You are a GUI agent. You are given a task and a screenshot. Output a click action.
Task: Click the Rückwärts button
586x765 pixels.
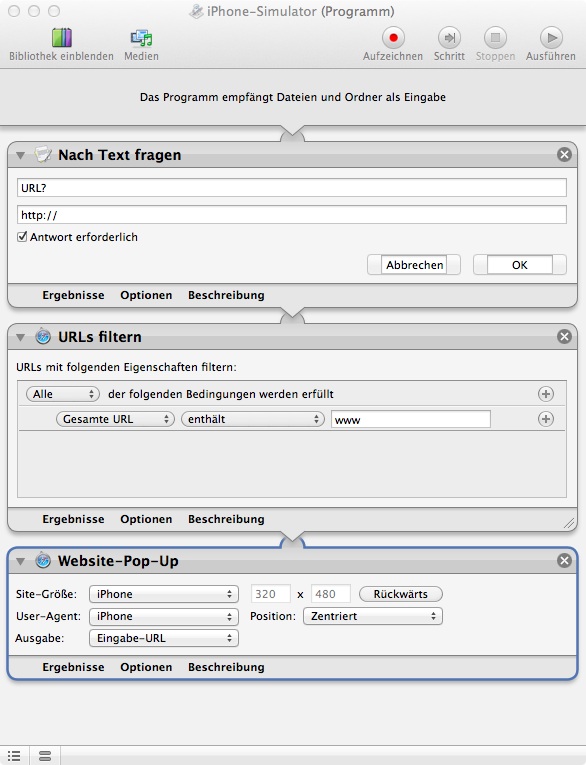coord(401,594)
